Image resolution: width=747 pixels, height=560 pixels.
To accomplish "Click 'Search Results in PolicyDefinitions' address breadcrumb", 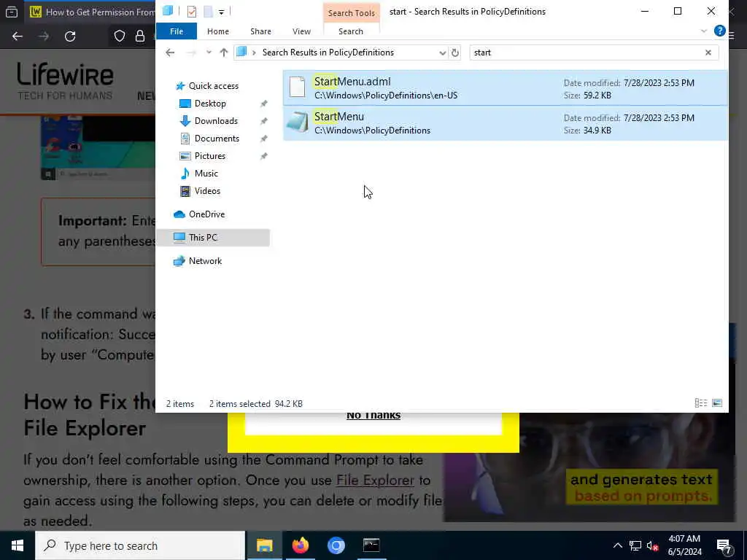I will coord(328,52).
